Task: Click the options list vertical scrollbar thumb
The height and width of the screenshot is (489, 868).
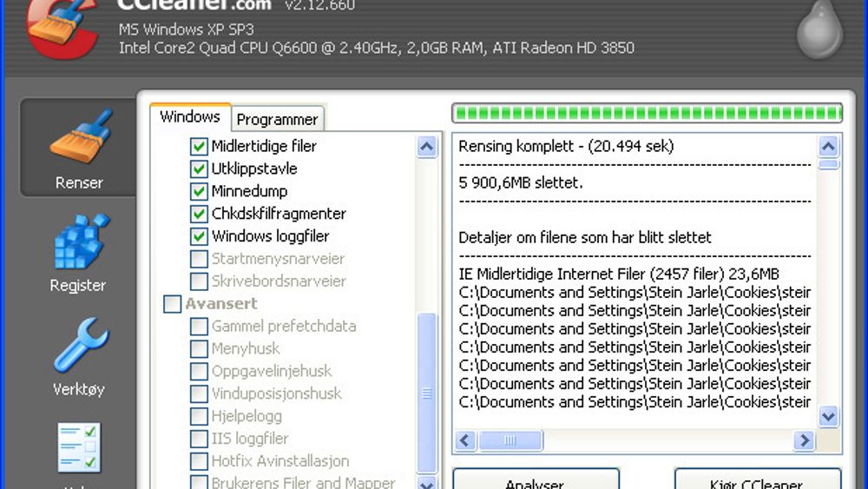Action: 427,393
